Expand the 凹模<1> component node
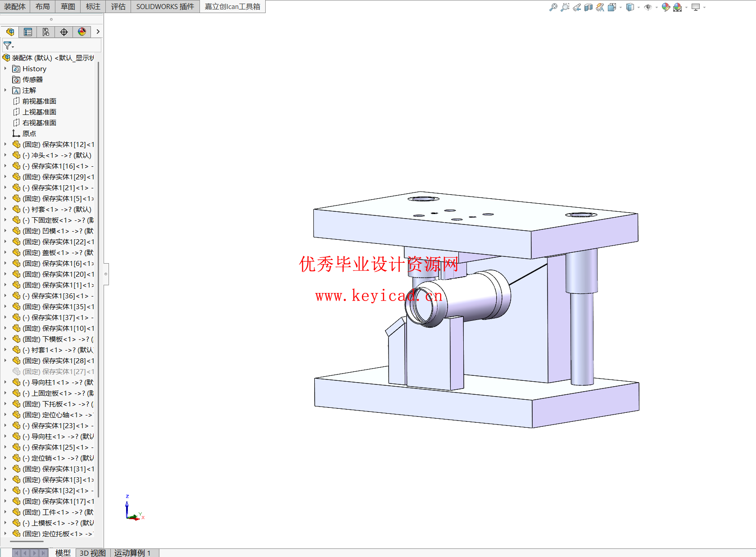The width and height of the screenshot is (756, 557). (x=5, y=231)
